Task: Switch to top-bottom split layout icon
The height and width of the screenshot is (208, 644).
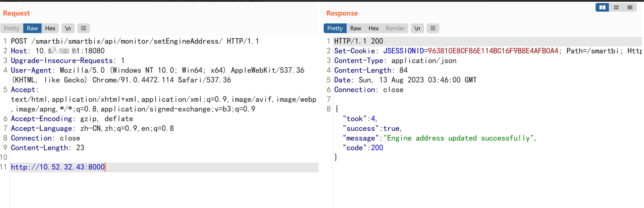Action: pos(616,7)
